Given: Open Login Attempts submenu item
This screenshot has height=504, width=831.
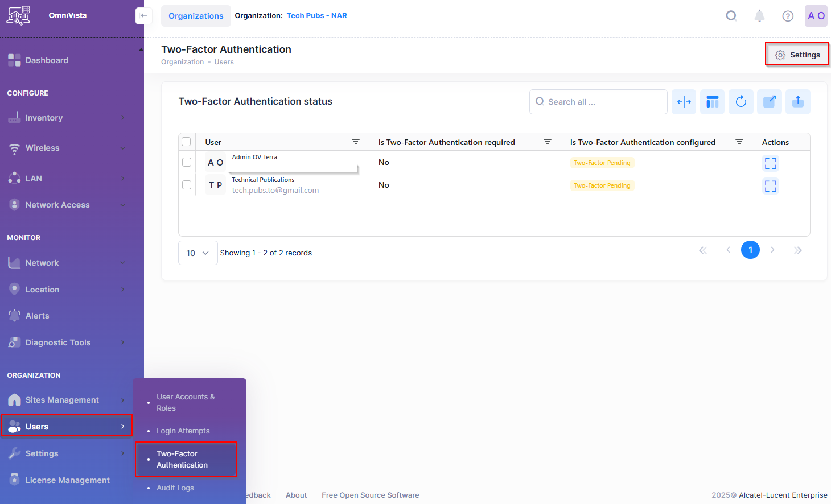Looking at the screenshot, I should (x=183, y=431).
